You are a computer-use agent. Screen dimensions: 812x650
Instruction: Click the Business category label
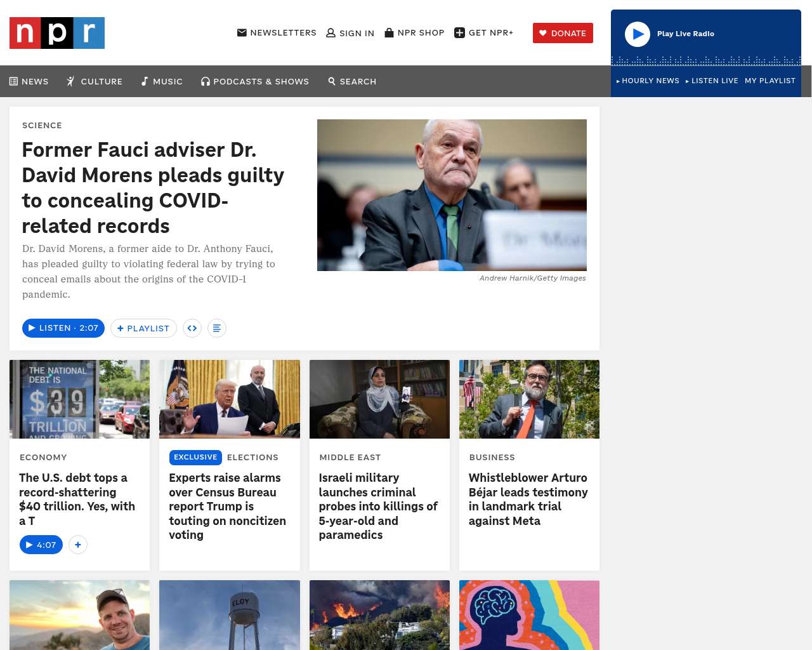[492, 457]
